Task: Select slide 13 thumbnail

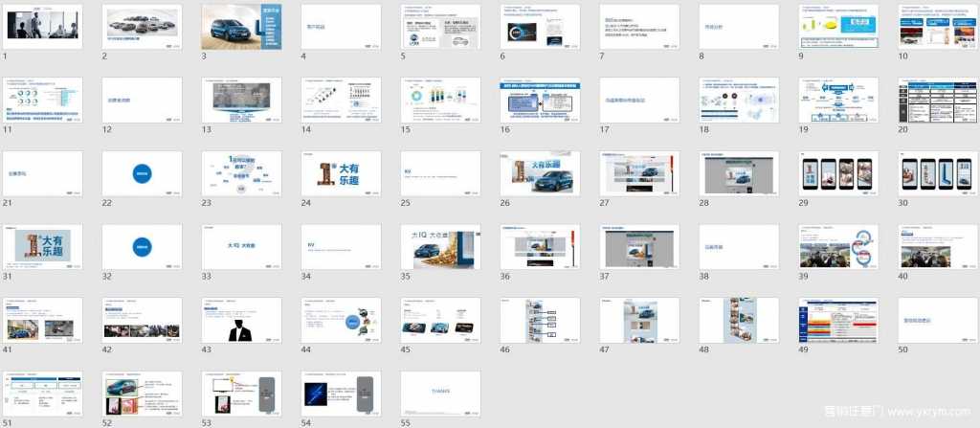Action: click(x=241, y=101)
